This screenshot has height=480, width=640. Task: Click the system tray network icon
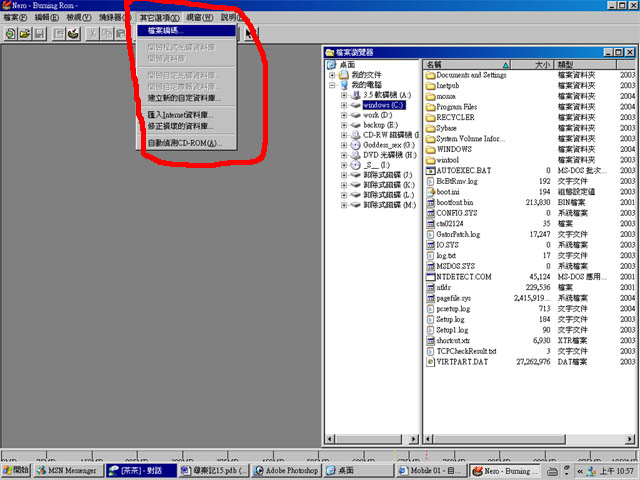(592, 471)
